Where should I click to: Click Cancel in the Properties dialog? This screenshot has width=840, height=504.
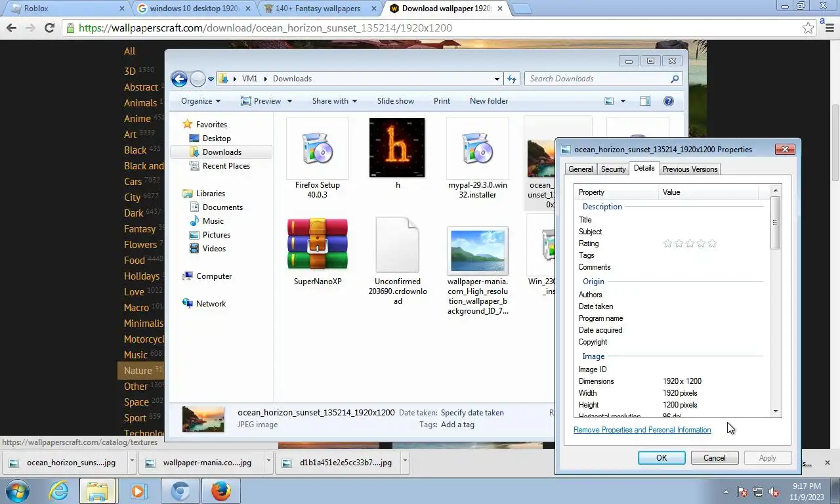[714, 458]
